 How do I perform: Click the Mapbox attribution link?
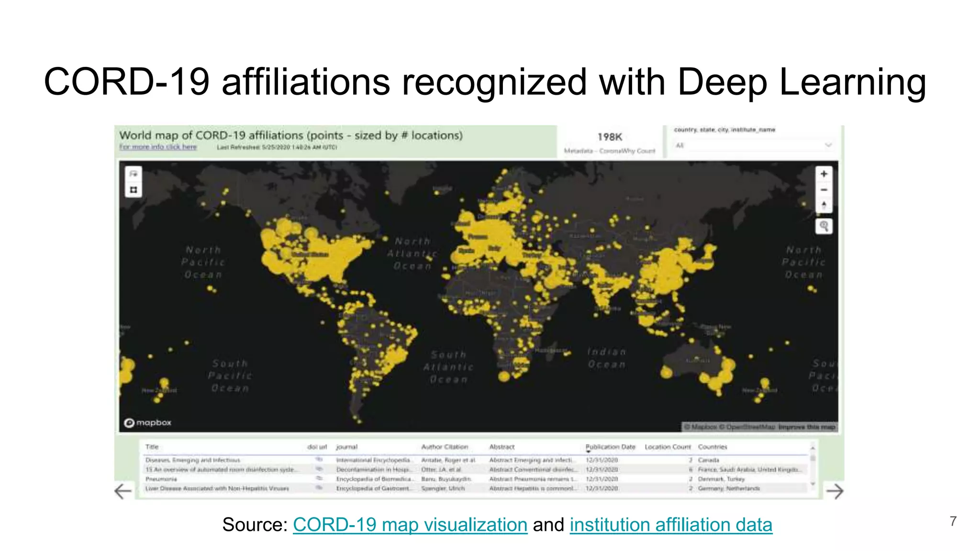pyautogui.click(x=700, y=427)
